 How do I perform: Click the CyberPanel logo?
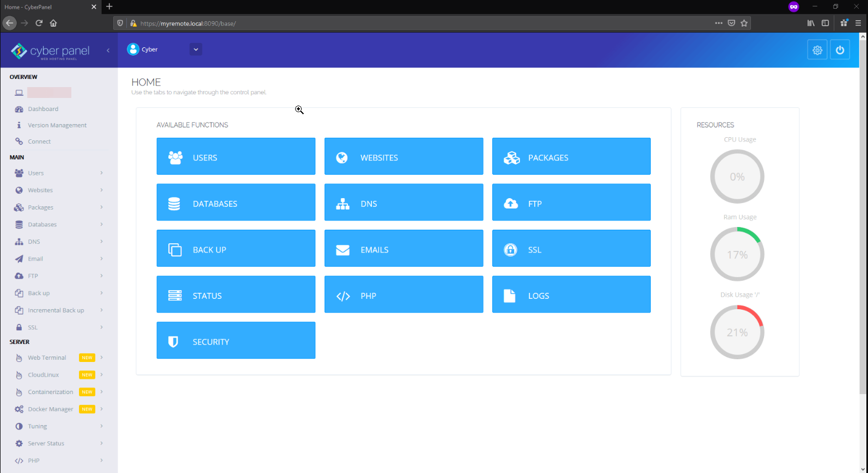(50, 51)
